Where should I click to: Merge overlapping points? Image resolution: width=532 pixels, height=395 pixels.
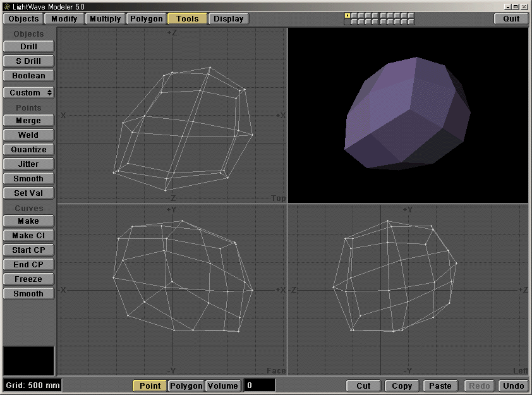[x=28, y=120]
